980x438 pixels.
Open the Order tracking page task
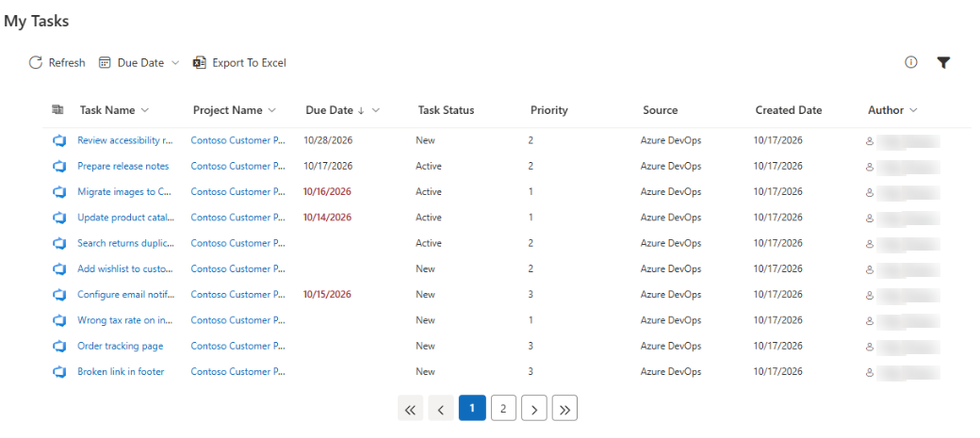[x=120, y=346]
